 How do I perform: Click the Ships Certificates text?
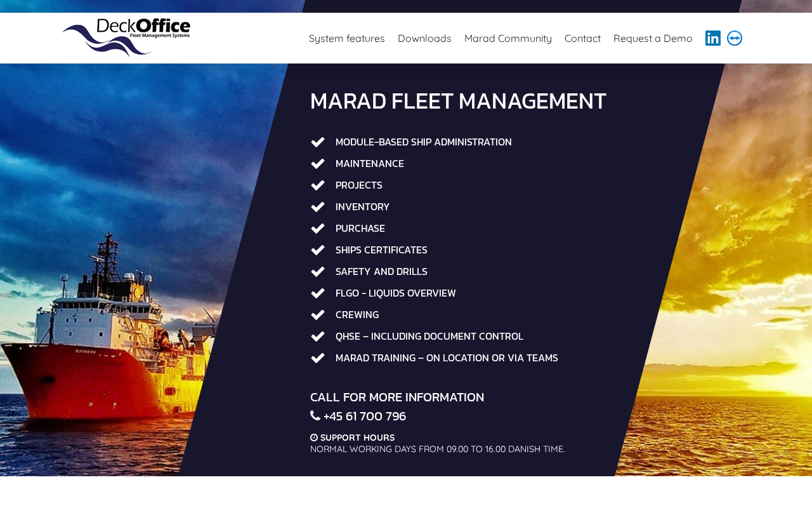point(381,250)
